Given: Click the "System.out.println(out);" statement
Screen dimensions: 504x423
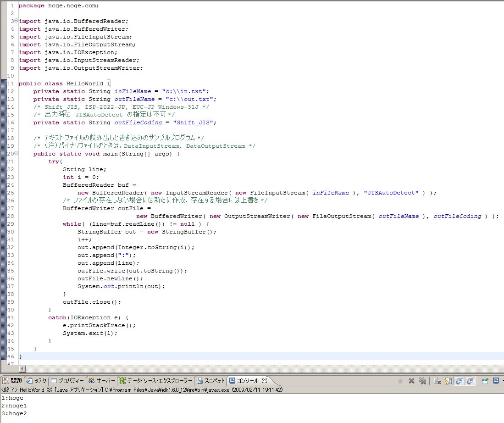Looking at the screenshot, I should (121, 286).
